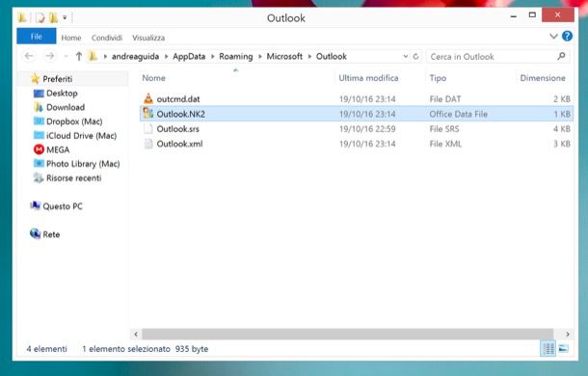
Task: Click the andreaguida breadcrumb
Action: click(x=135, y=56)
